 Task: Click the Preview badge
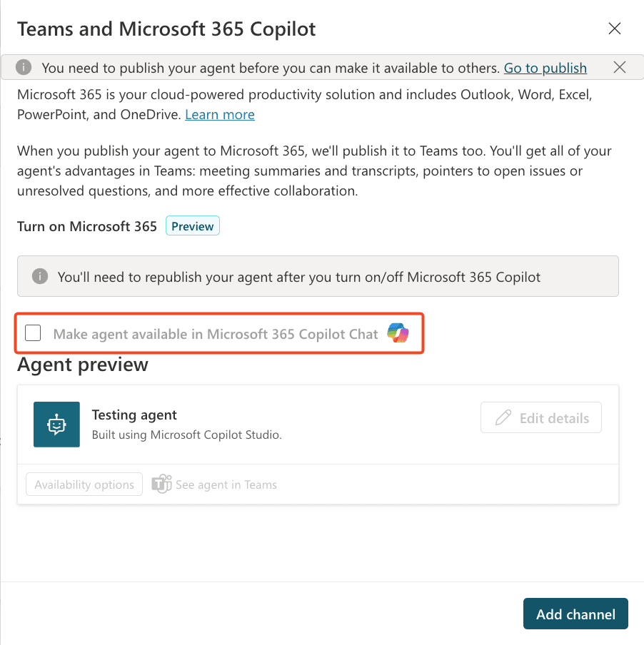tap(192, 226)
